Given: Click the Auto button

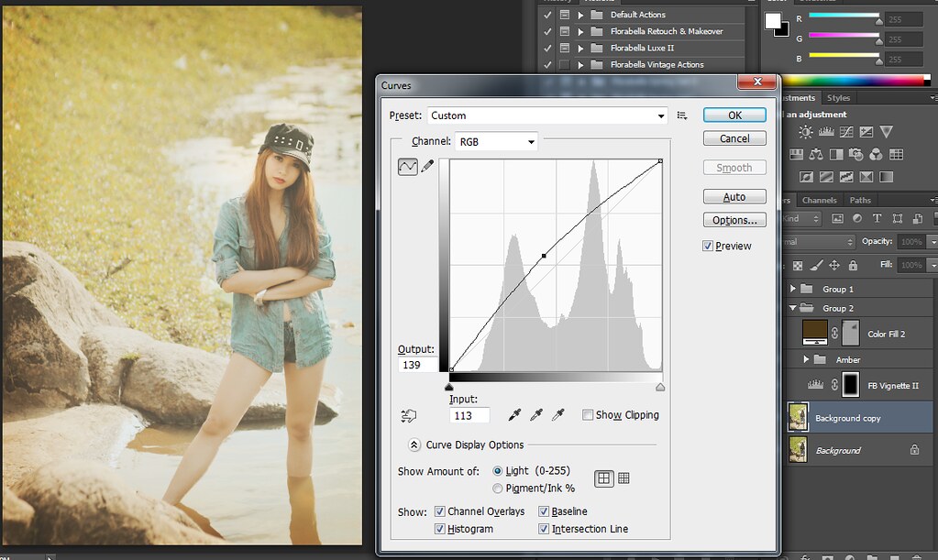Looking at the screenshot, I should click(x=734, y=197).
